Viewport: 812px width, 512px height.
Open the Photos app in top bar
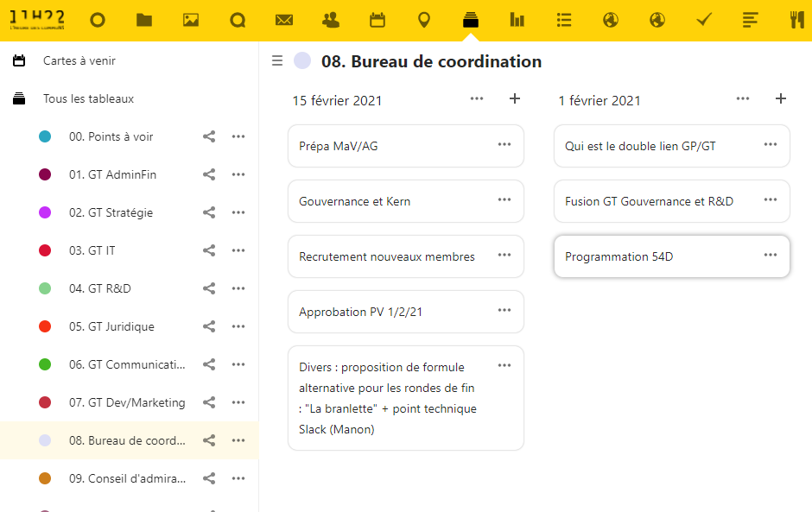[191, 20]
